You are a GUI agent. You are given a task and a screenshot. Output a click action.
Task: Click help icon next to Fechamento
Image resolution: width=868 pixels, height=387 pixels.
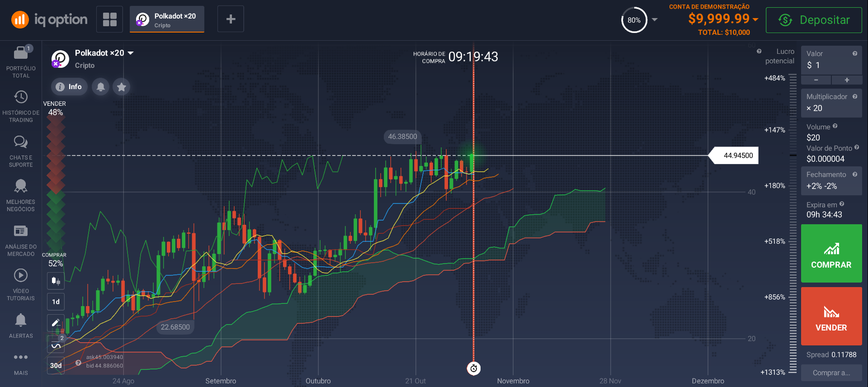(855, 174)
